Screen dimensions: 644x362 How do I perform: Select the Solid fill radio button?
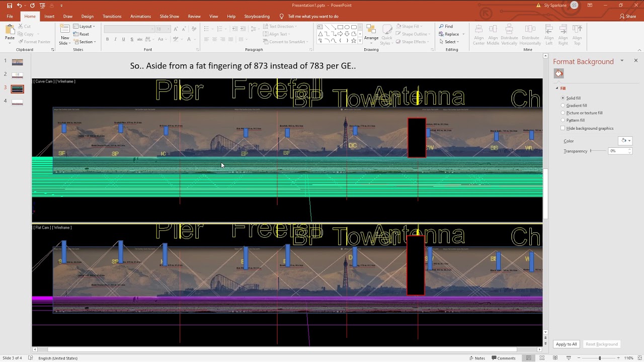point(563,98)
